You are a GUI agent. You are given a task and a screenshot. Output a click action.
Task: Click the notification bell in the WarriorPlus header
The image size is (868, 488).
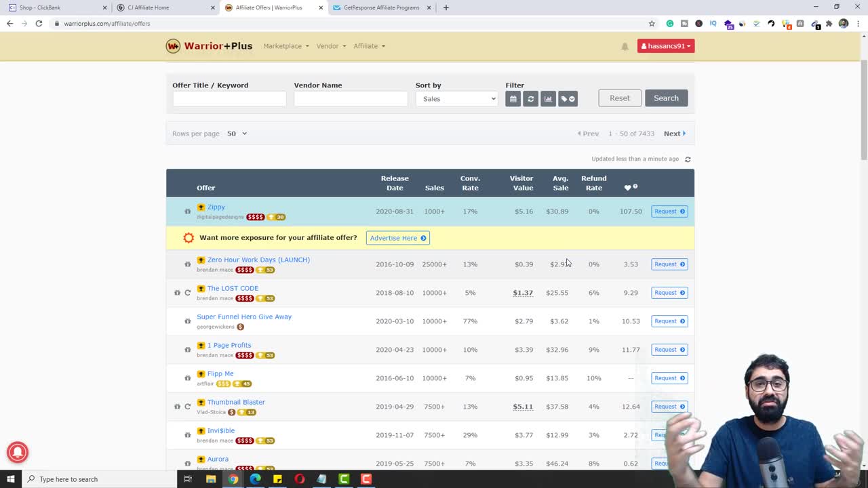click(x=625, y=46)
